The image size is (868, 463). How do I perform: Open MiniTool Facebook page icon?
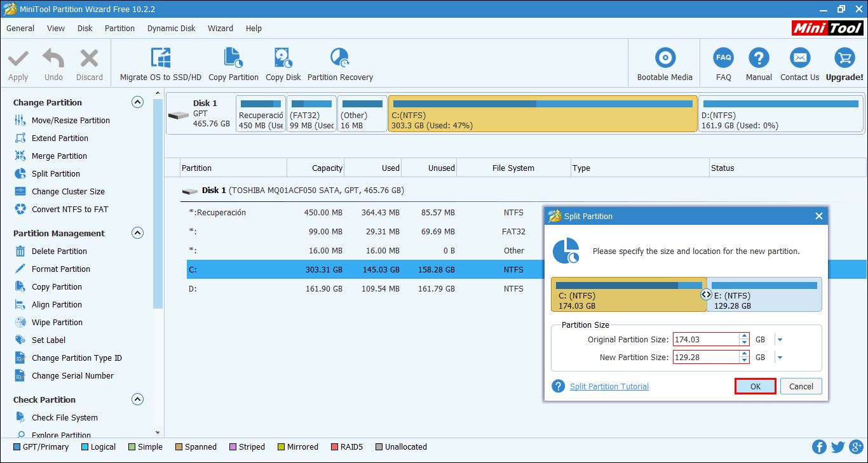coord(819,447)
